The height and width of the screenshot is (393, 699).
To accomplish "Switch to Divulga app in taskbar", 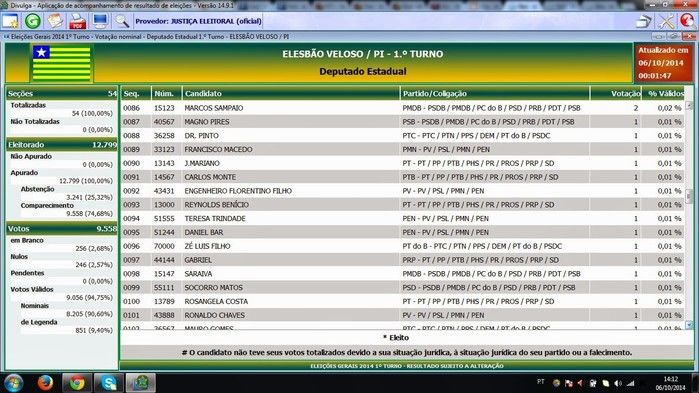I will pyautogui.click(x=141, y=383).
